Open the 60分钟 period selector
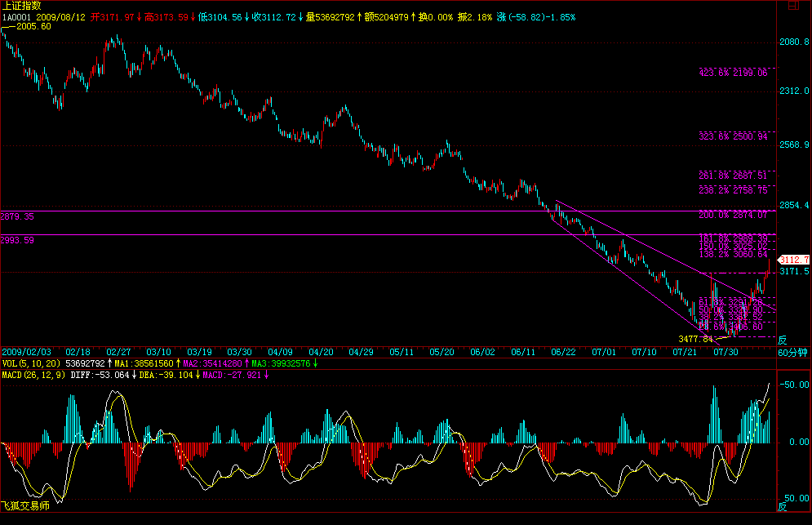Image resolution: width=812 pixels, height=525 pixels. coord(793,353)
